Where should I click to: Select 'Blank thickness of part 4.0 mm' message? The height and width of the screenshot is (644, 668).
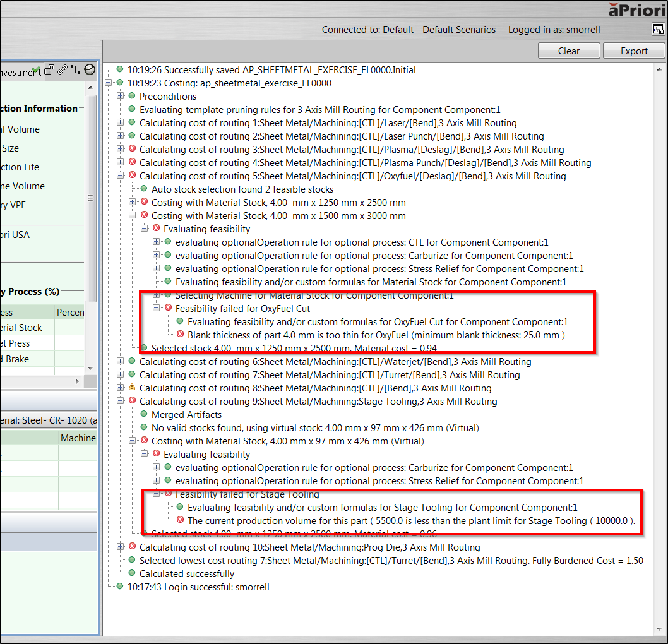(x=376, y=335)
